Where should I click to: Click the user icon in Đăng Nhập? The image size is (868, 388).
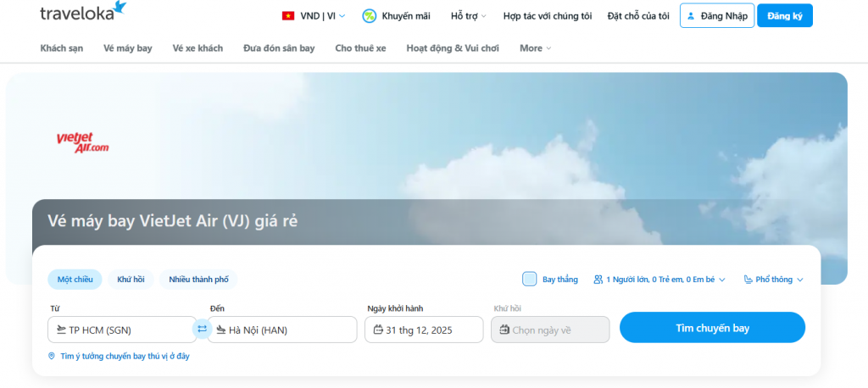691,16
